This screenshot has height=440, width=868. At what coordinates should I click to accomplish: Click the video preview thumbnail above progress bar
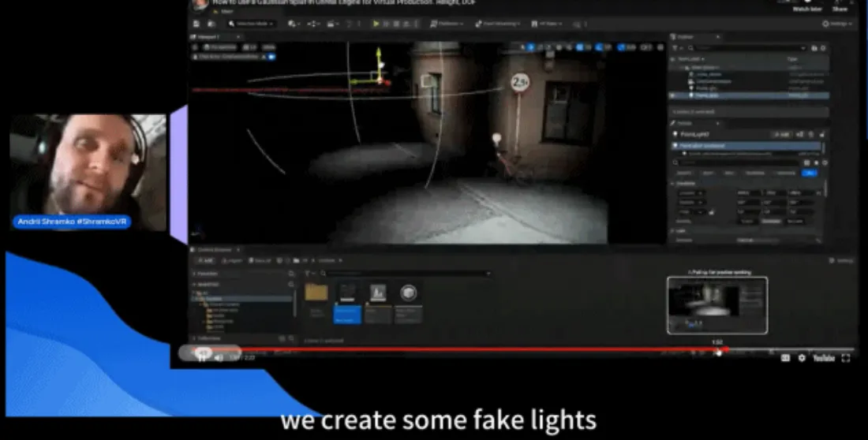click(x=717, y=305)
